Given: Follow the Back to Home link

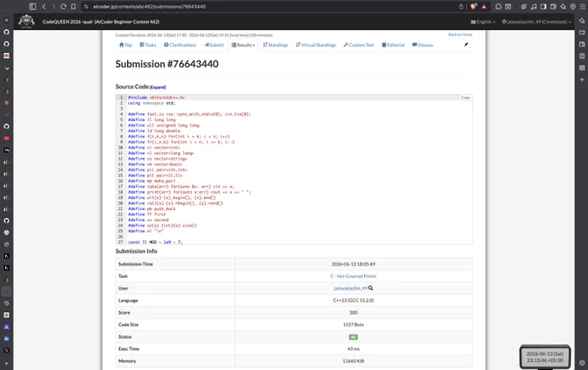Looking at the screenshot, I should (x=460, y=35).
